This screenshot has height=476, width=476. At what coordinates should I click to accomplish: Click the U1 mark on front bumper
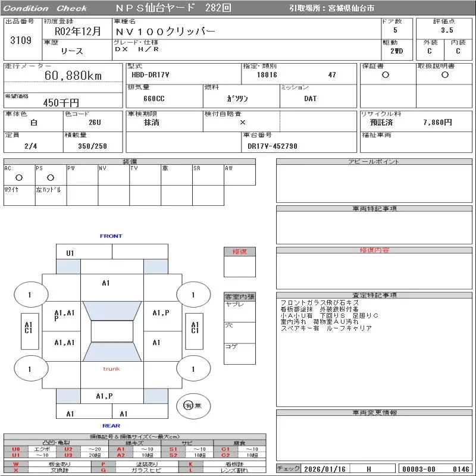tap(70, 253)
